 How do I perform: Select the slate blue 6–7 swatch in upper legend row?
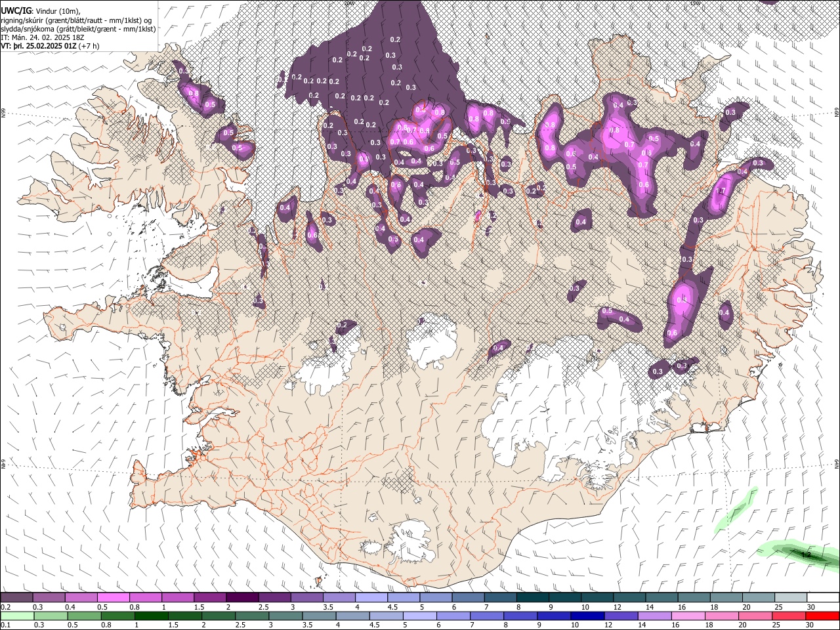tap(468, 597)
